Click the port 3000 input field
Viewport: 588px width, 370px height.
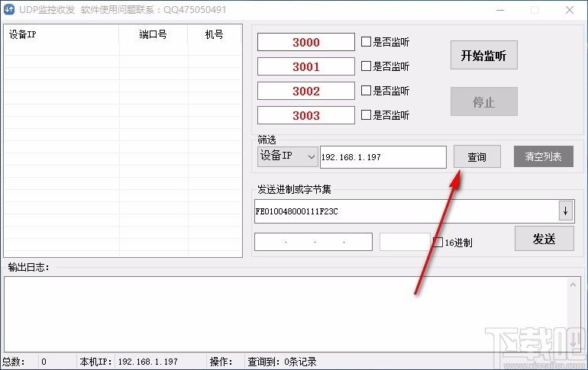[305, 43]
